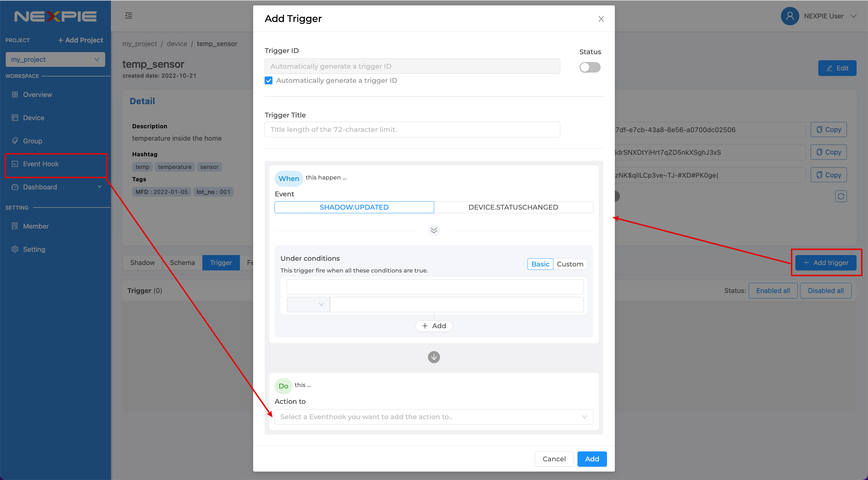Click the down-arrow circle icon

click(434, 357)
